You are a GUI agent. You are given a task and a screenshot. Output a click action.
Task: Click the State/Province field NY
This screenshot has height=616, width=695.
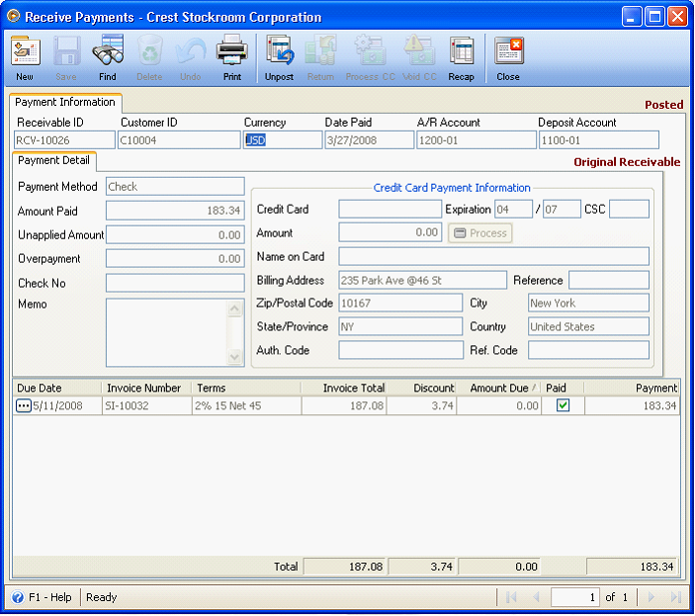point(400,326)
